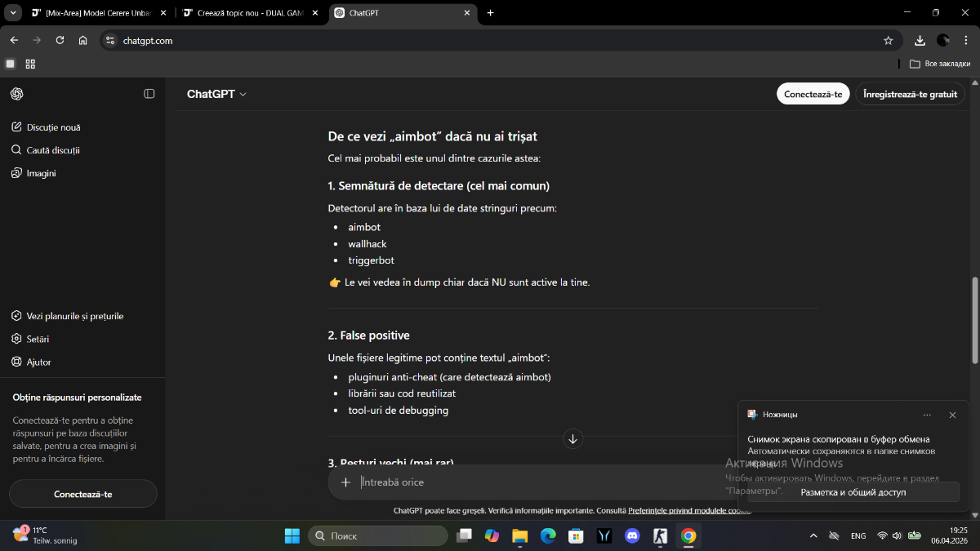Open Ajutor help item
Screen dimensions: 980x551
(x=38, y=362)
